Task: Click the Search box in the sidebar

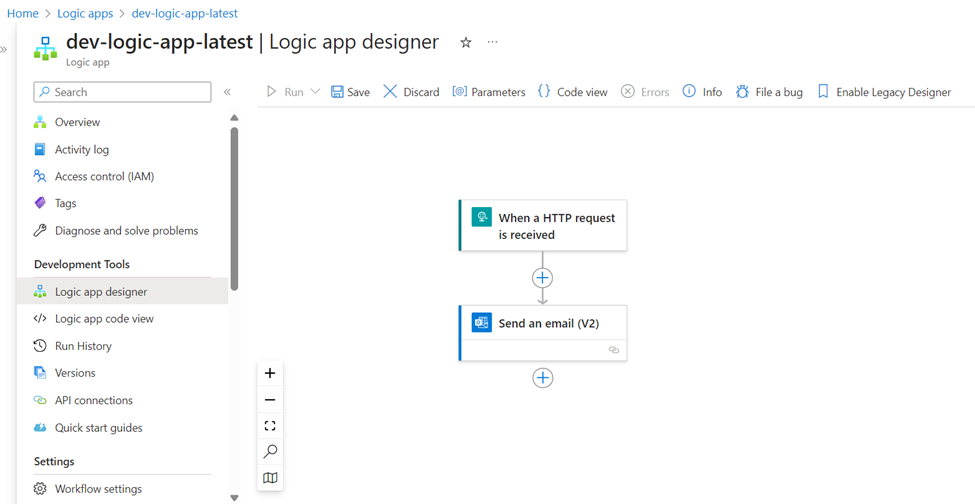Action: click(x=122, y=92)
